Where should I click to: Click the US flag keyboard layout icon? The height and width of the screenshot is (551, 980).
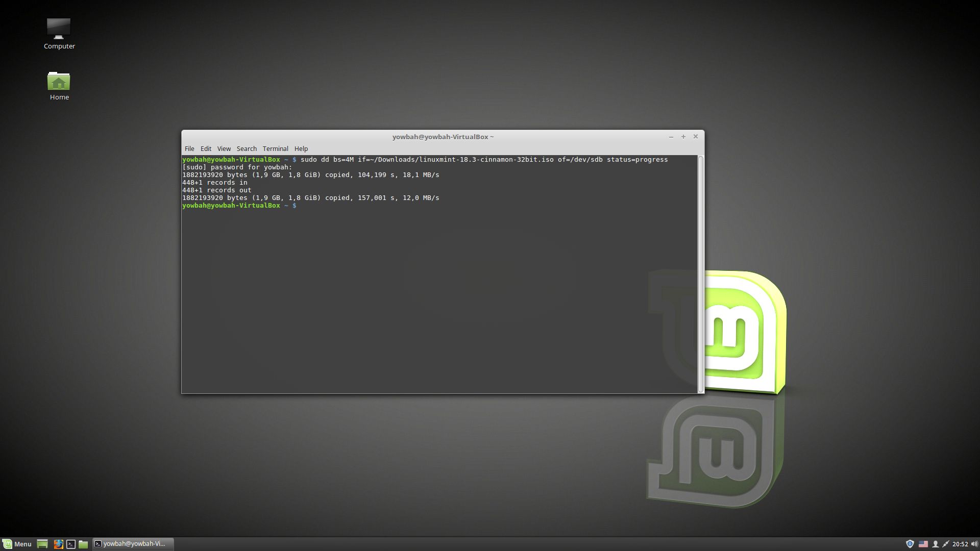[923, 544]
